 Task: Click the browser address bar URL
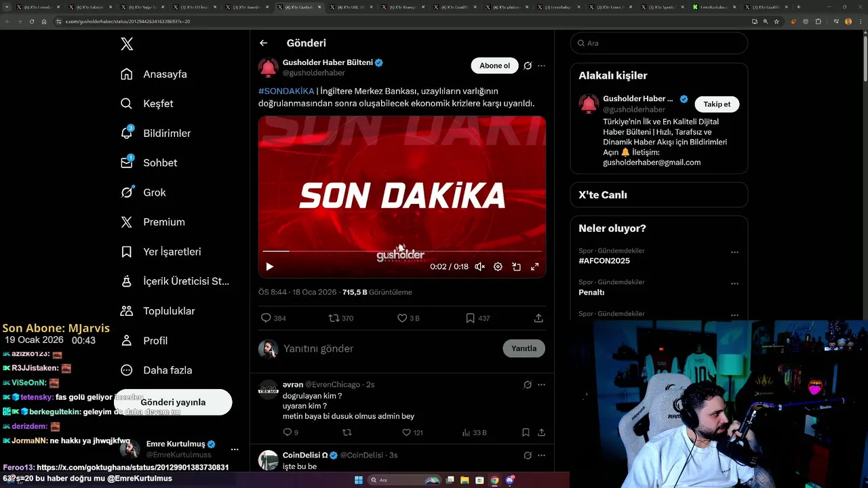point(127,21)
